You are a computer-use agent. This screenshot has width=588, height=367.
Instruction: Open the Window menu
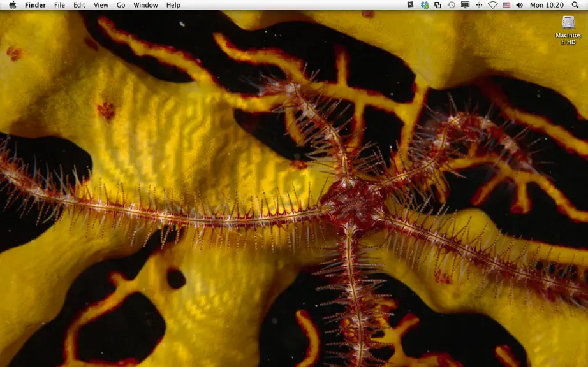tap(145, 5)
